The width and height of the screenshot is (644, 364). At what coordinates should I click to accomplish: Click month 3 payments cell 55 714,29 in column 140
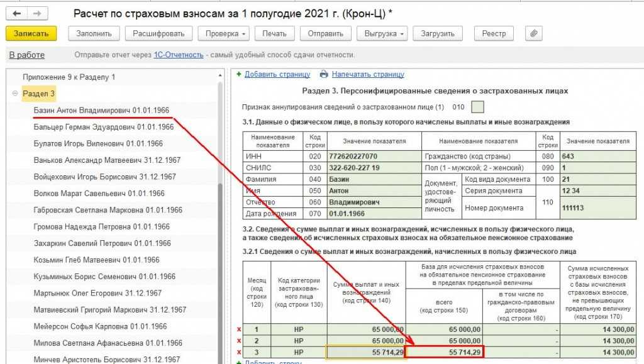(x=366, y=352)
